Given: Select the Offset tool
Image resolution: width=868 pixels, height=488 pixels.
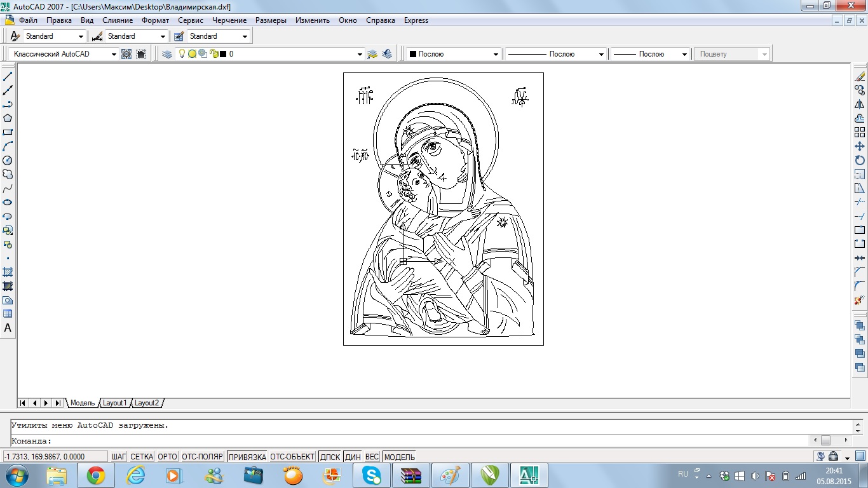Looking at the screenshot, I should coord(860,118).
